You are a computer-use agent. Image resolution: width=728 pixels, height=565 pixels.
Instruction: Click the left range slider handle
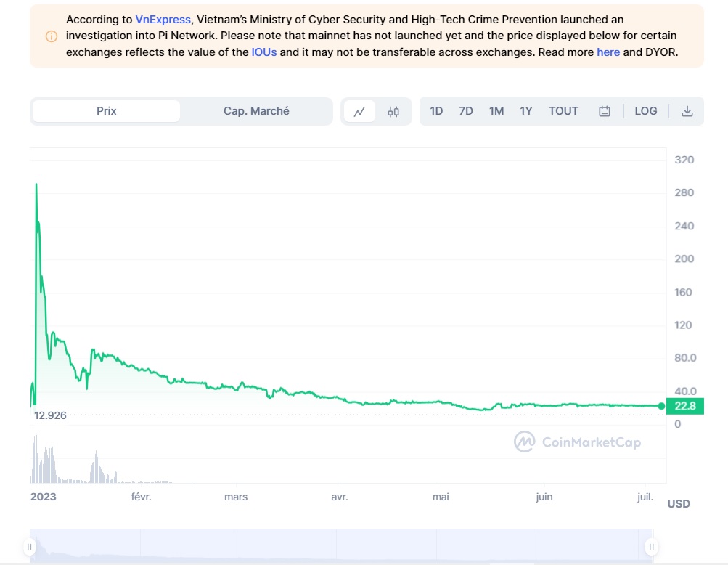coord(30,547)
